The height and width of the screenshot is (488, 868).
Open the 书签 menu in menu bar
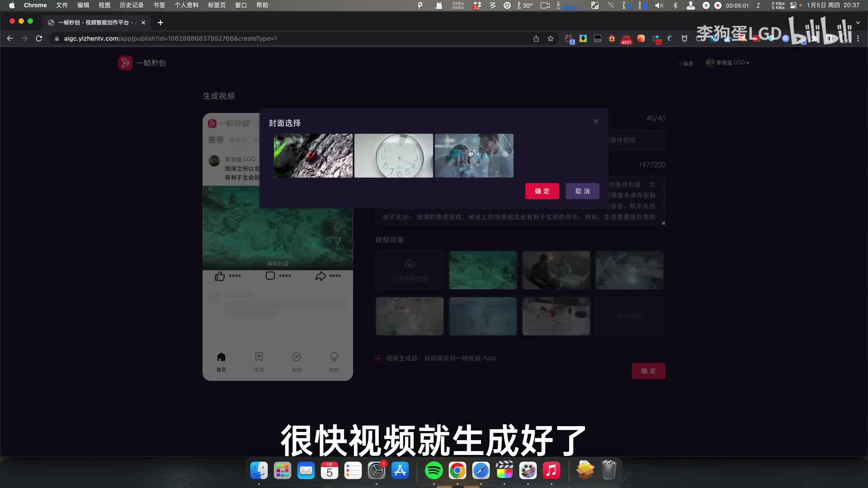pyautogui.click(x=159, y=5)
